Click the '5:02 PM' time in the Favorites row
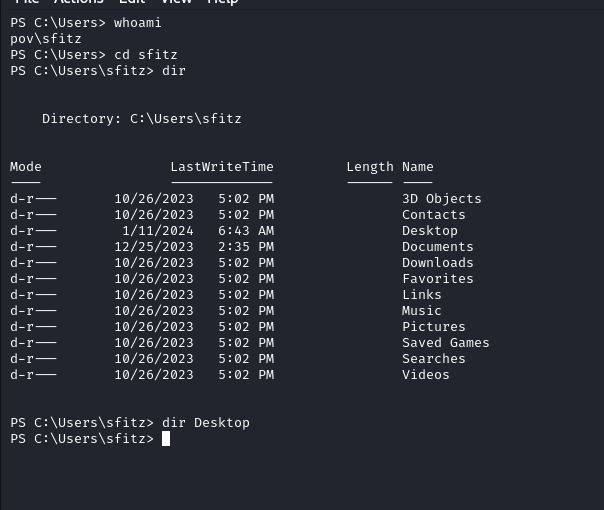 click(246, 278)
